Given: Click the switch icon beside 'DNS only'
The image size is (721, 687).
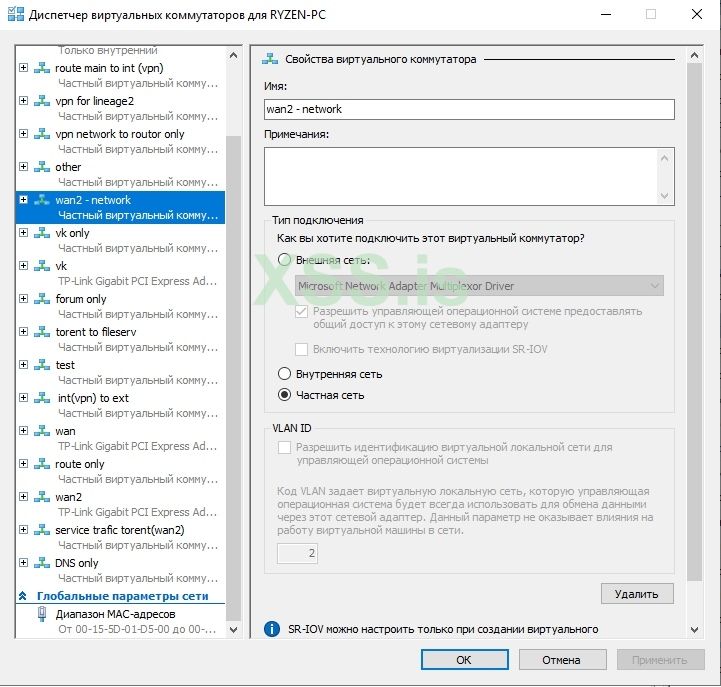Looking at the screenshot, I should coord(42,563).
